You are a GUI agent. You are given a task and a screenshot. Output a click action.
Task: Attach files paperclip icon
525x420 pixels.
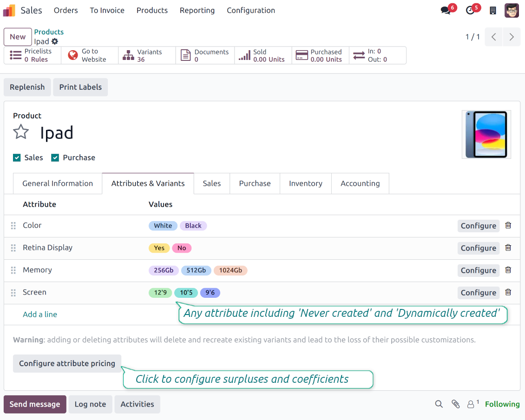[x=455, y=404]
